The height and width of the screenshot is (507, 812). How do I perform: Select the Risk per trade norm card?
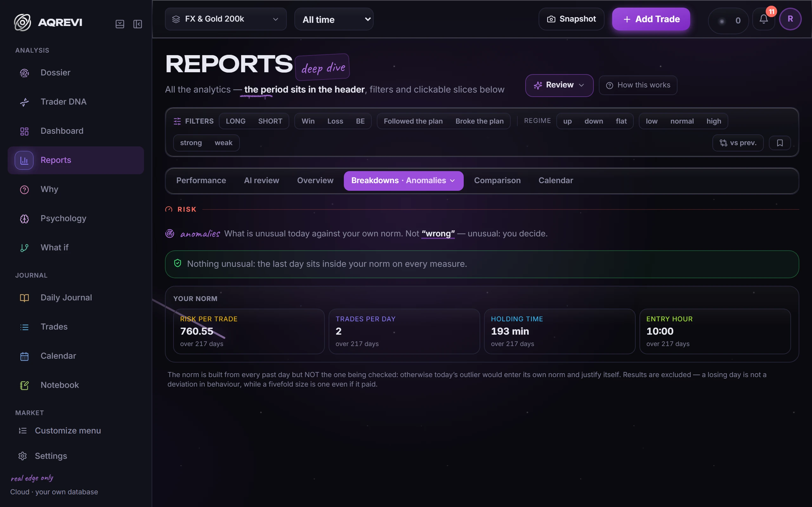(x=249, y=331)
